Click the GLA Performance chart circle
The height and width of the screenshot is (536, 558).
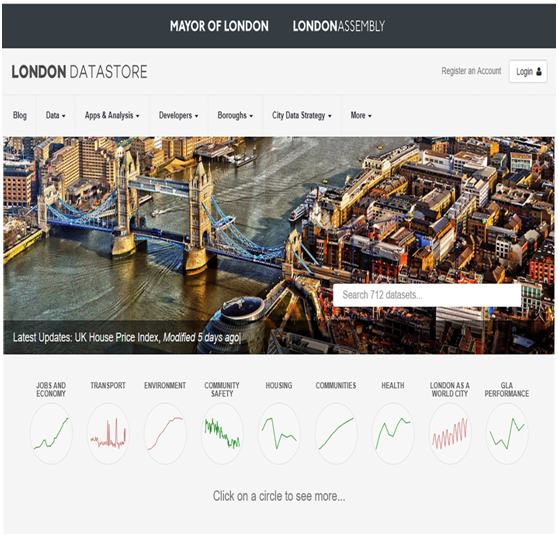point(507,433)
